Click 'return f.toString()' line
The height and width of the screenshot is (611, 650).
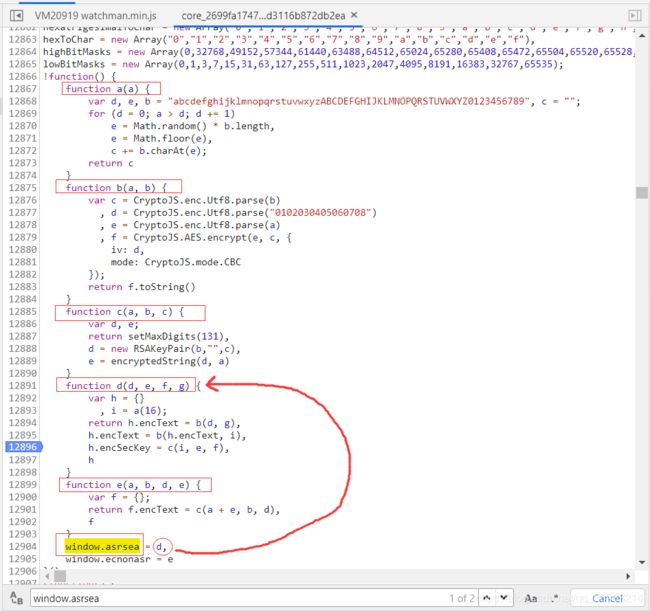pos(142,287)
